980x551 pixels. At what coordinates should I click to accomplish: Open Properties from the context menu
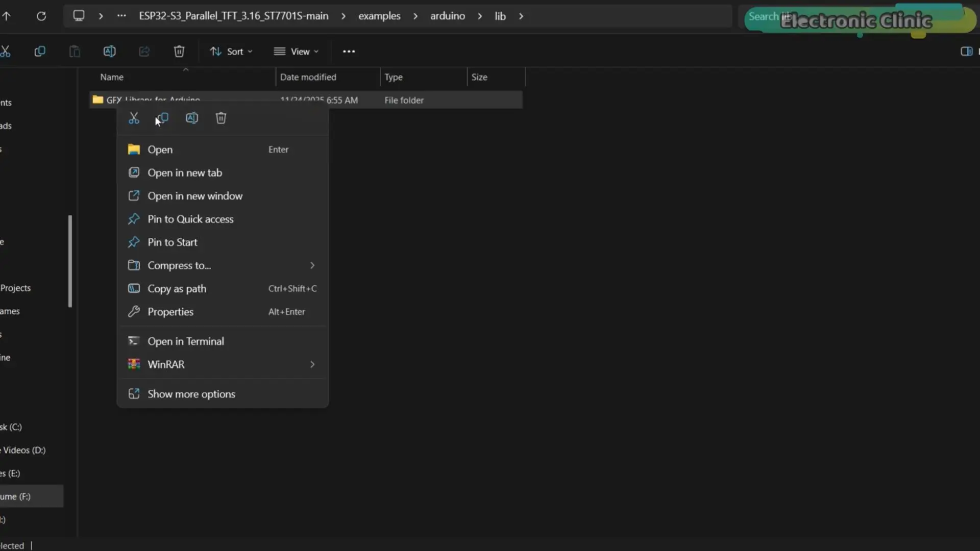[223, 312]
